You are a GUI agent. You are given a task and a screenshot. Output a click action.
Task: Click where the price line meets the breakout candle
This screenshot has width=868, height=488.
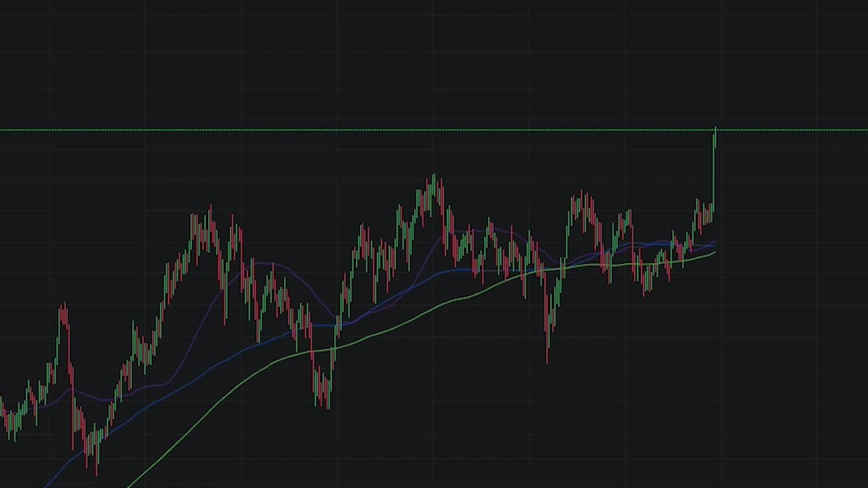pyautogui.click(x=715, y=129)
